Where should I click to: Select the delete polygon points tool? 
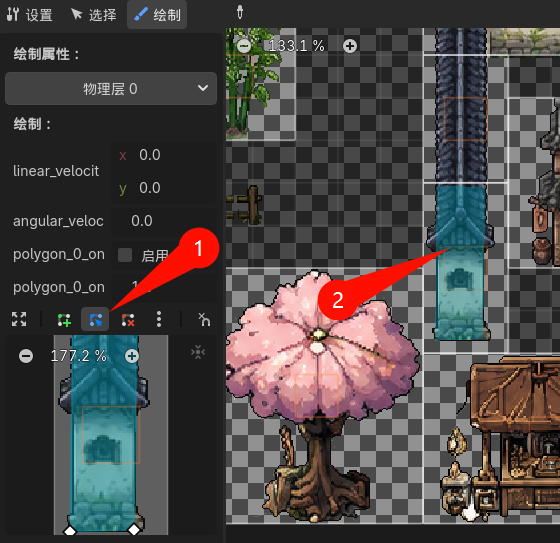[x=128, y=320]
